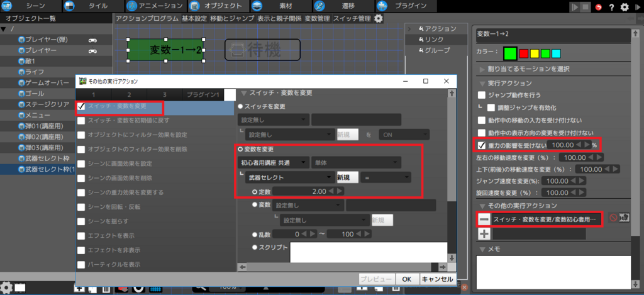Screen dimensions: 644x295
Task: Click the play icon at top-right edge
Action: (x=638, y=7)
